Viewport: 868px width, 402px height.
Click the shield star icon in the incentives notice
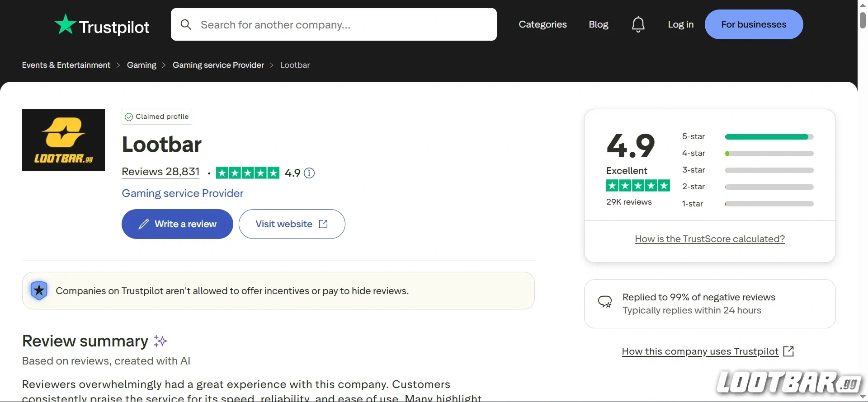pos(39,290)
